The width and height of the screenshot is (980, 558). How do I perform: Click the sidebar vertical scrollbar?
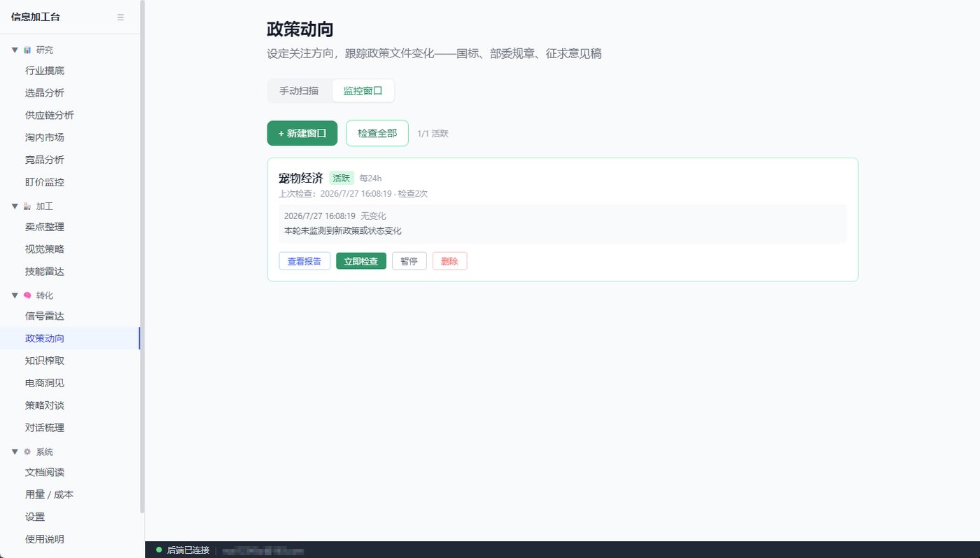[x=142, y=257]
